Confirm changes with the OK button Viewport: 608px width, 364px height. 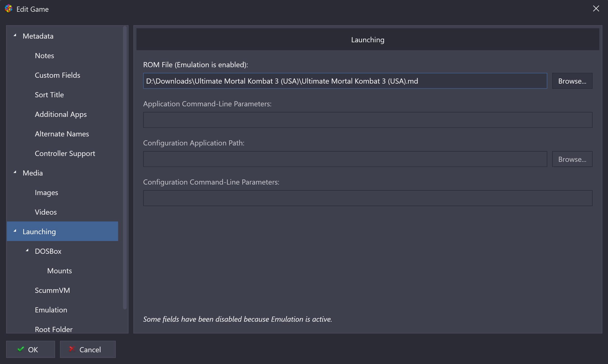click(x=30, y=349)
